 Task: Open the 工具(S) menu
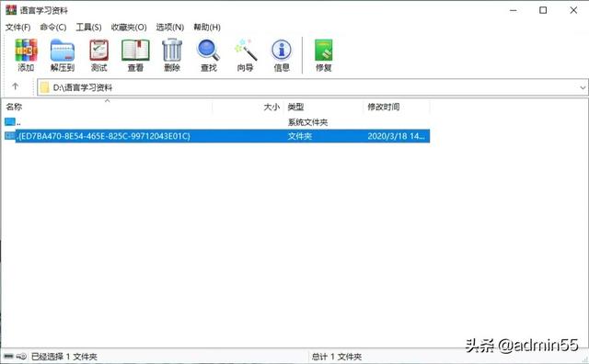88,27
